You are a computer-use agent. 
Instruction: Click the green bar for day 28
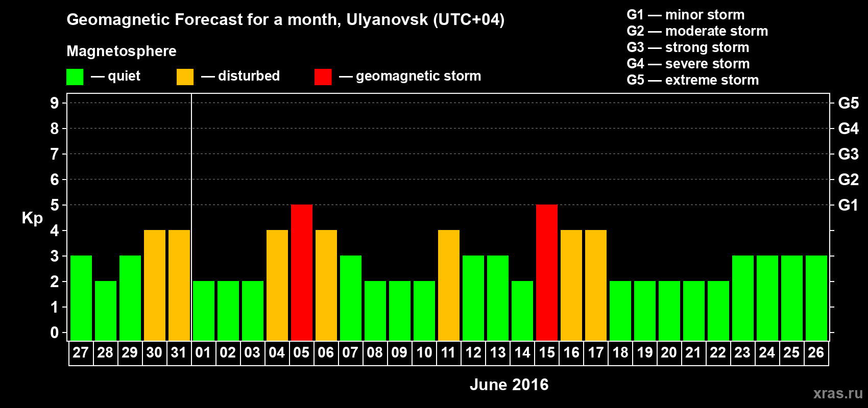point(106,311)
